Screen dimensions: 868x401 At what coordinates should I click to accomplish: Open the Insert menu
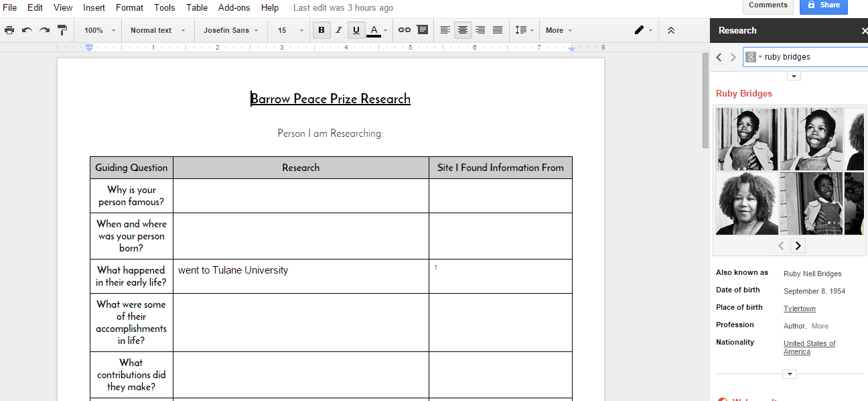tap(94, 7)
